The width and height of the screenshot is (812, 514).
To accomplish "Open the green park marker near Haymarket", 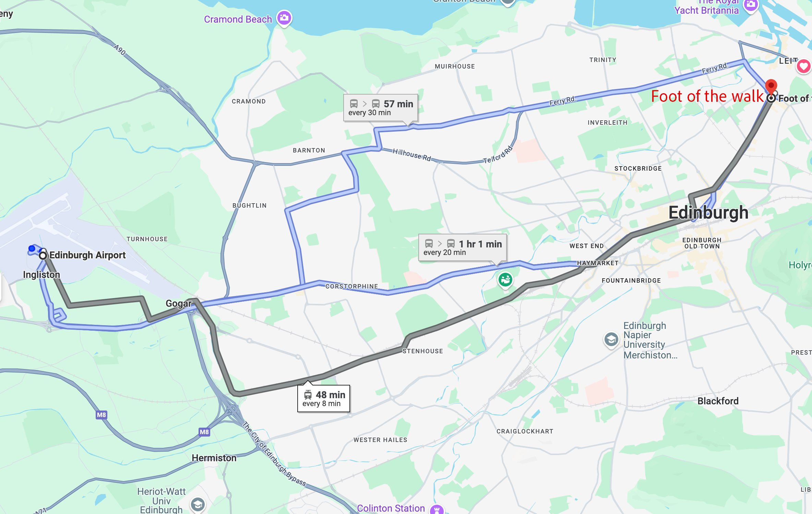I will pyautogui.click(x=505, y=280).
